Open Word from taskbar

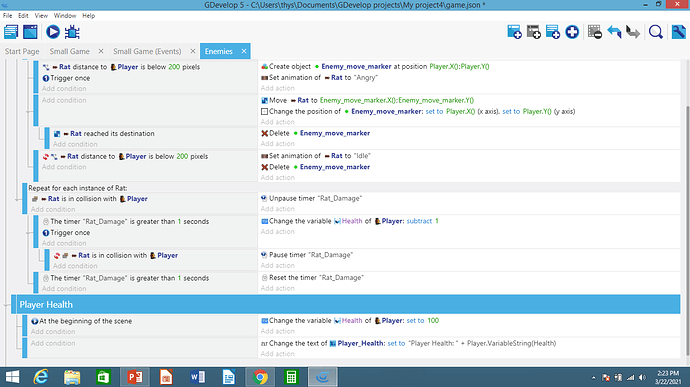[198, 377]
